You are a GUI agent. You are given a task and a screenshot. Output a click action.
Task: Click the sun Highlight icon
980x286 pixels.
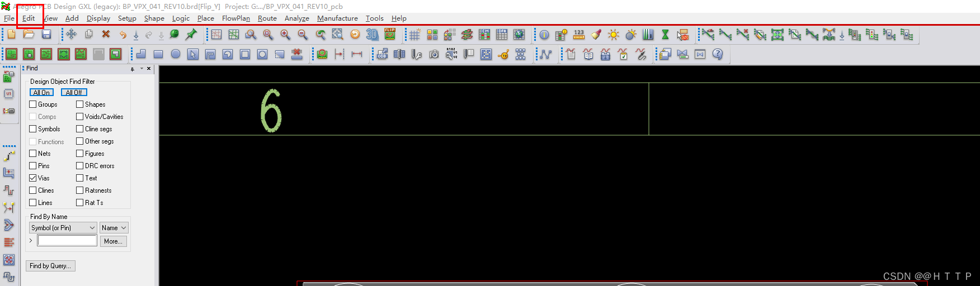click(x=614, y=35)
